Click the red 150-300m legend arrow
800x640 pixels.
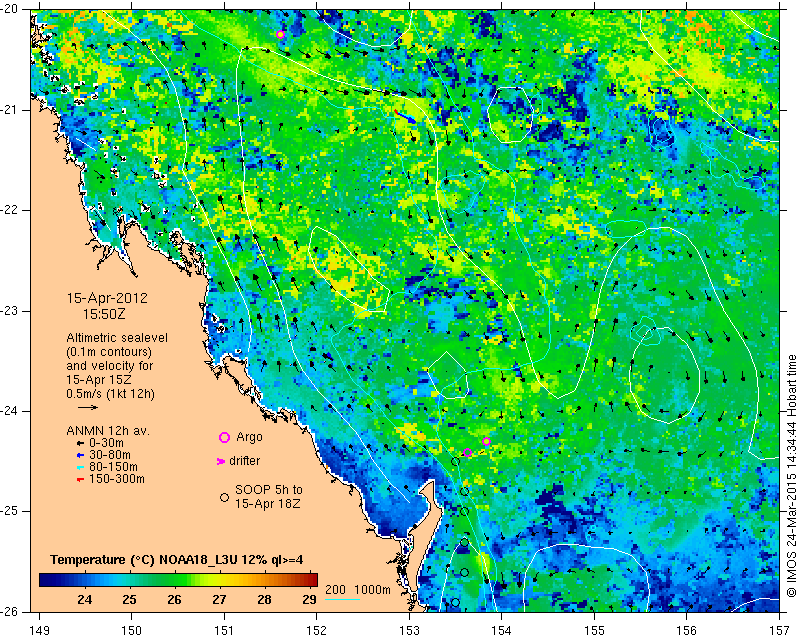point(80,480)
